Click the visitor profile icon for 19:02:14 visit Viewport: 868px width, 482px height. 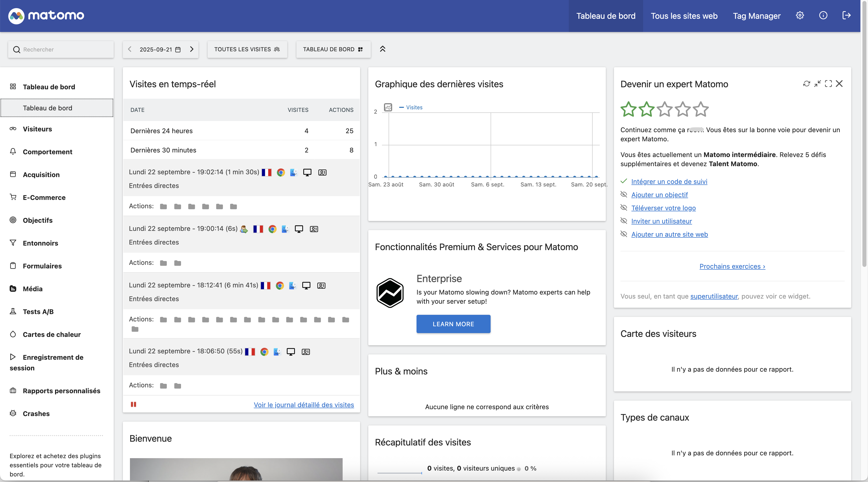(x=323, y=173)
